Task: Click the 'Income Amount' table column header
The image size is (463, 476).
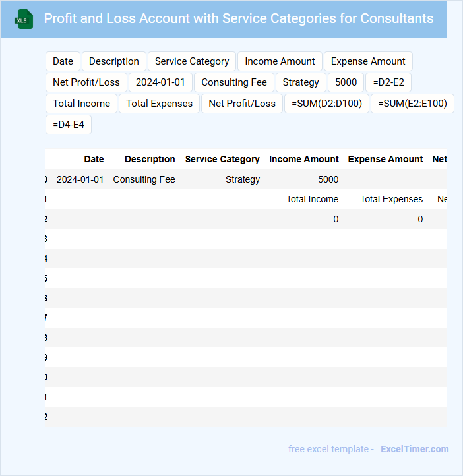Action: pyautogui.click(x=304, y=159)
